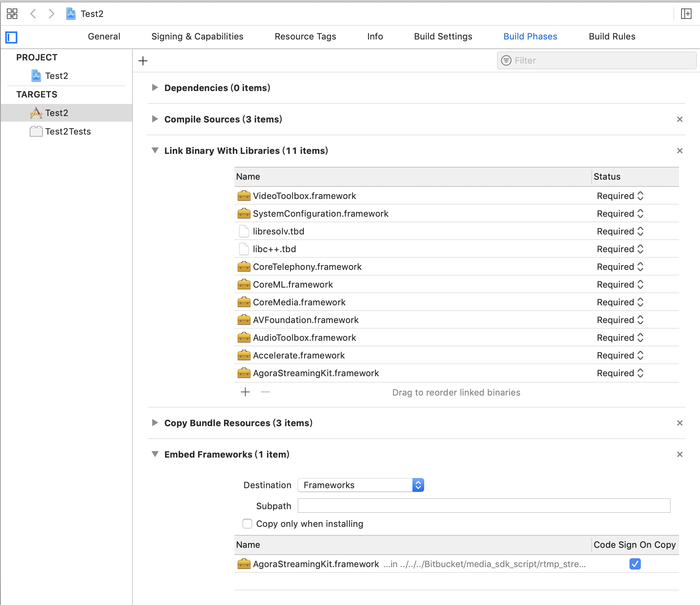Open the related items grid icon
The width and height of the screenshot is (700, 605).
pyautogui.click(x=12, y=14)
